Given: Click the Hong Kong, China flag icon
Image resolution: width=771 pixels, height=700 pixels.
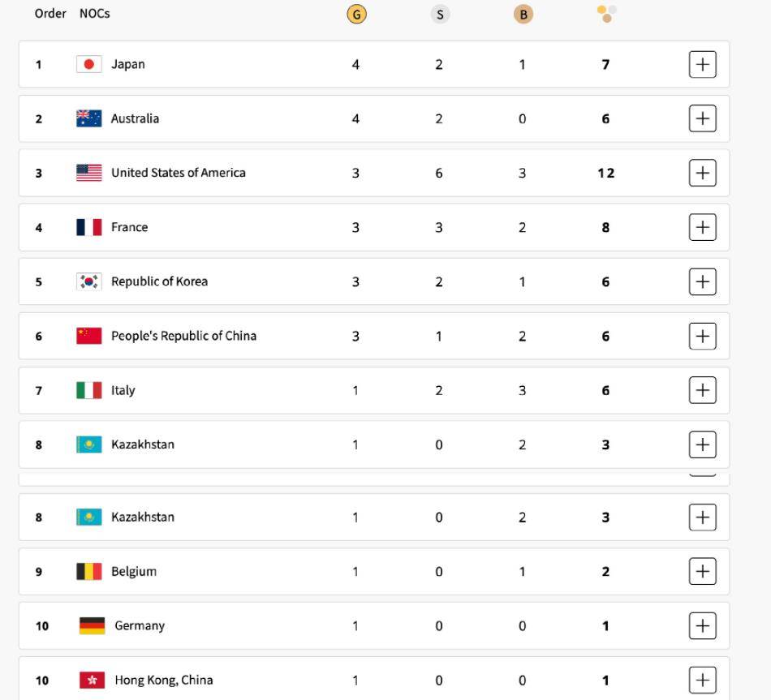Looking at the screenshot, I should 92,681.
